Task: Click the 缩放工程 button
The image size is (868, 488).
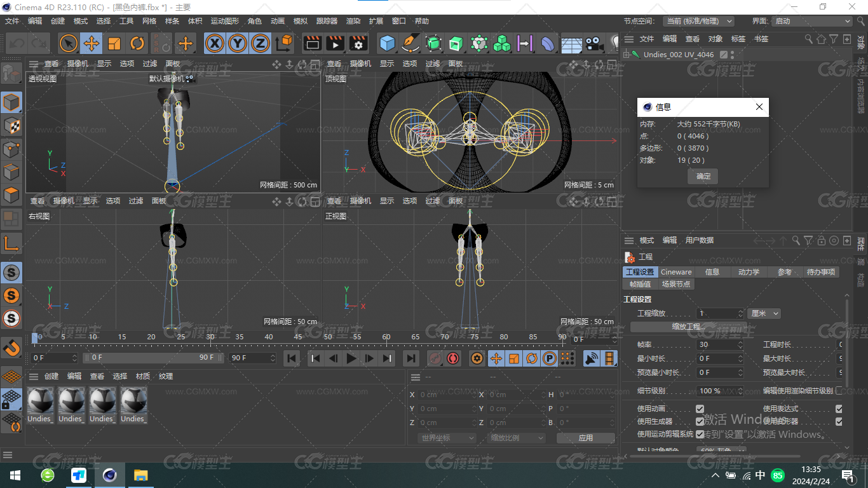Action: click(689, 327)
